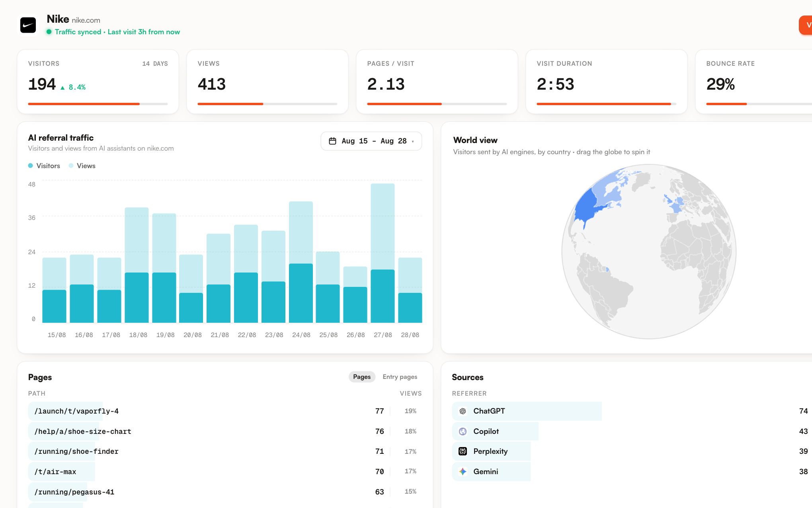
Task: Click the 15/08 axis label
Action: tap(57, 335)
